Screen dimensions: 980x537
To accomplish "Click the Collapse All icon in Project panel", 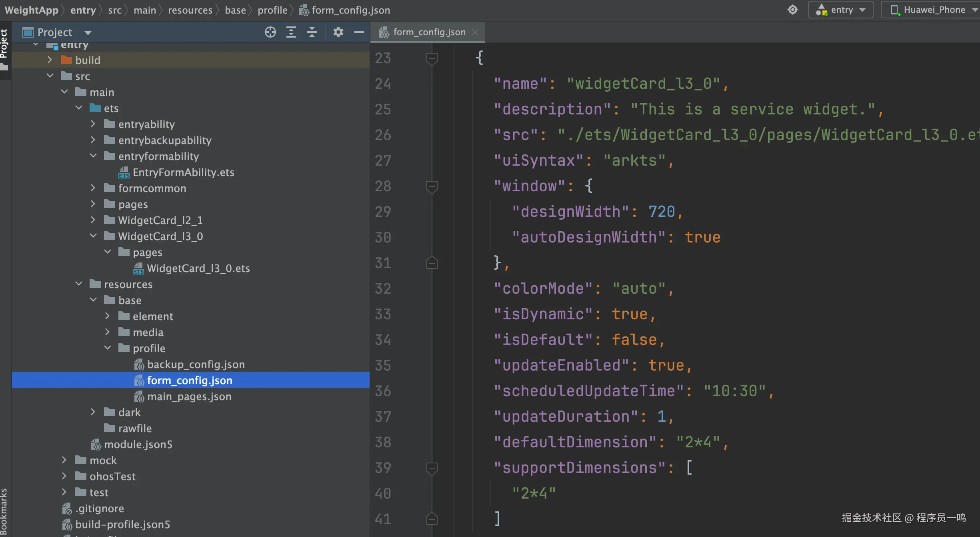I will 312,32.
